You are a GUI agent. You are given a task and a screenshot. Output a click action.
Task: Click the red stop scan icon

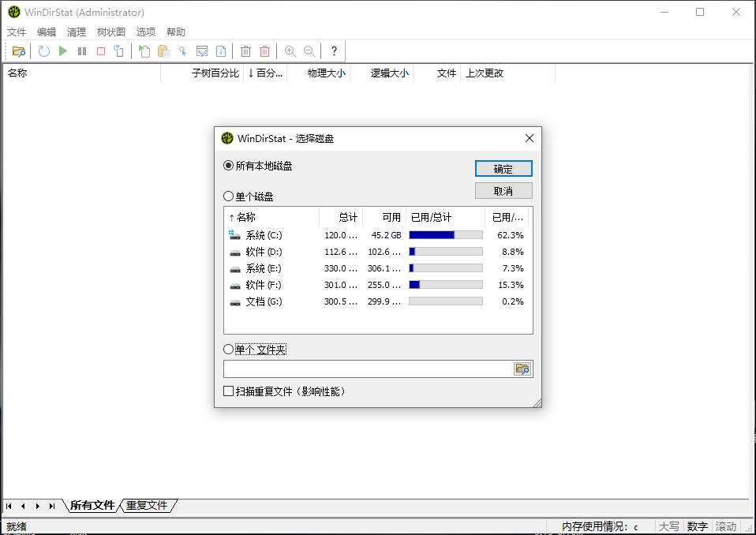101,51
